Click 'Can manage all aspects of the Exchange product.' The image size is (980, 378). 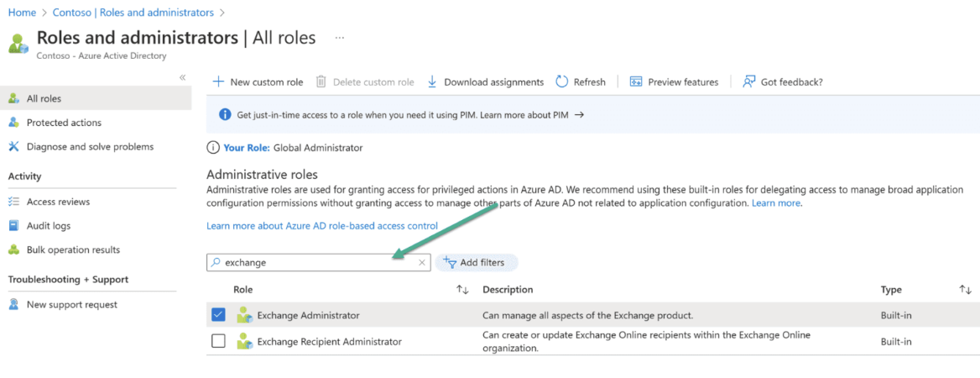(587, 315)
